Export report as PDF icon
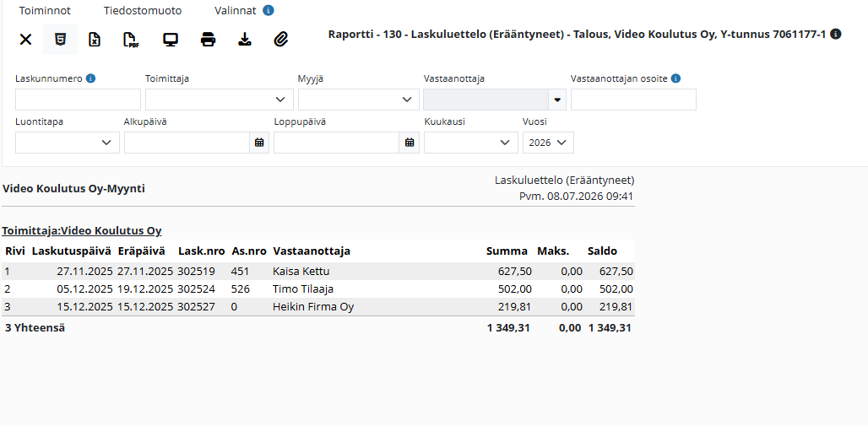 [x=131, y=40]
